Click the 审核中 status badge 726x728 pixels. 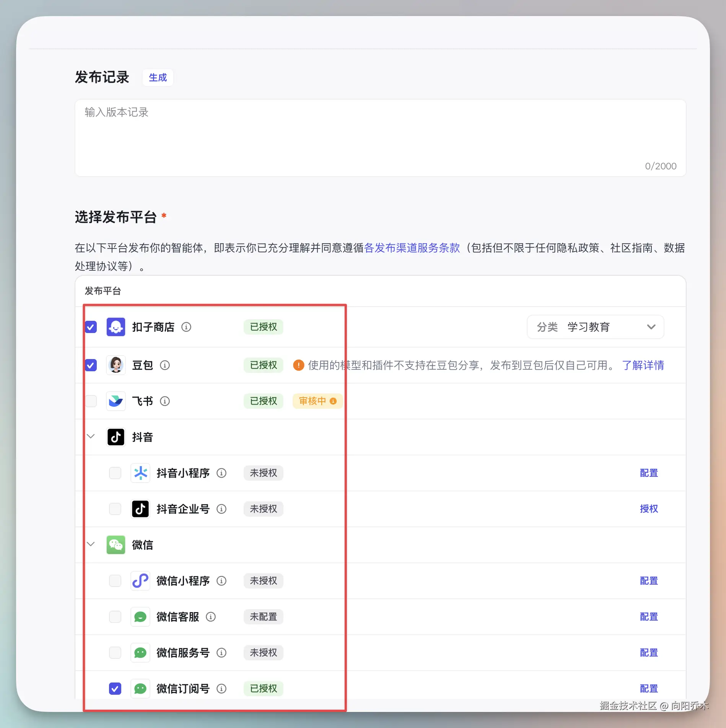coord(317,401)
